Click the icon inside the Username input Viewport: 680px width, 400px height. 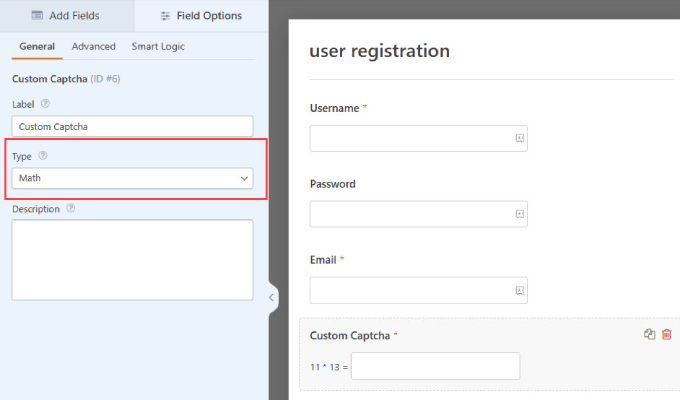(520, 138)
